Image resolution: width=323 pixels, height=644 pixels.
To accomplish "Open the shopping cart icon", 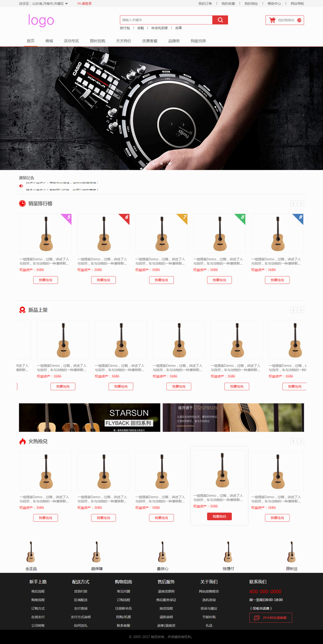I will (x=272, y=20).
